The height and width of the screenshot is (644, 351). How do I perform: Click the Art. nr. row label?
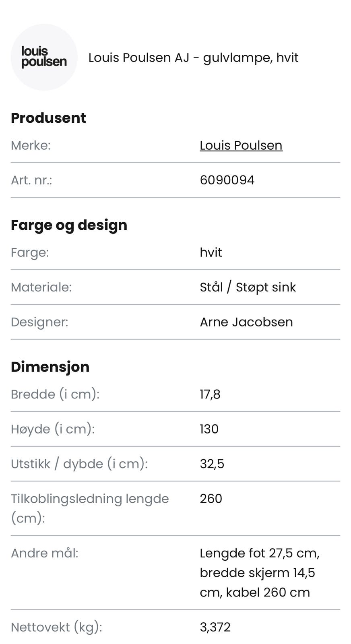[x=31, y=180]
